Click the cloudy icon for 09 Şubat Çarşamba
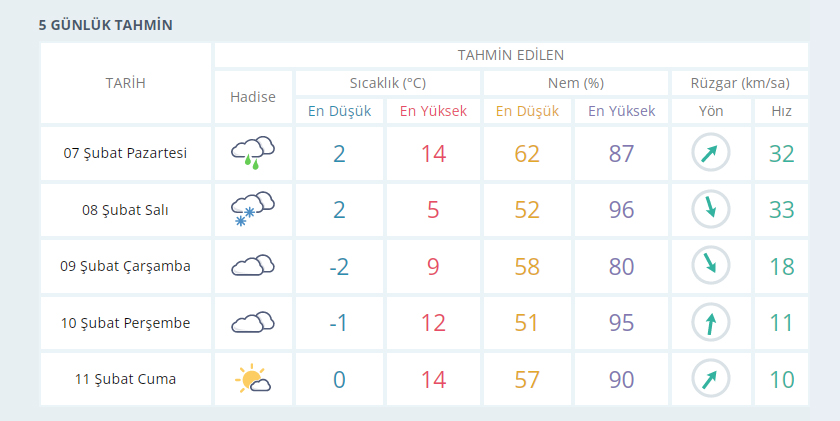The height and width of the screenshot is (421, 840). pyautogui.click(x=253, y=266)
